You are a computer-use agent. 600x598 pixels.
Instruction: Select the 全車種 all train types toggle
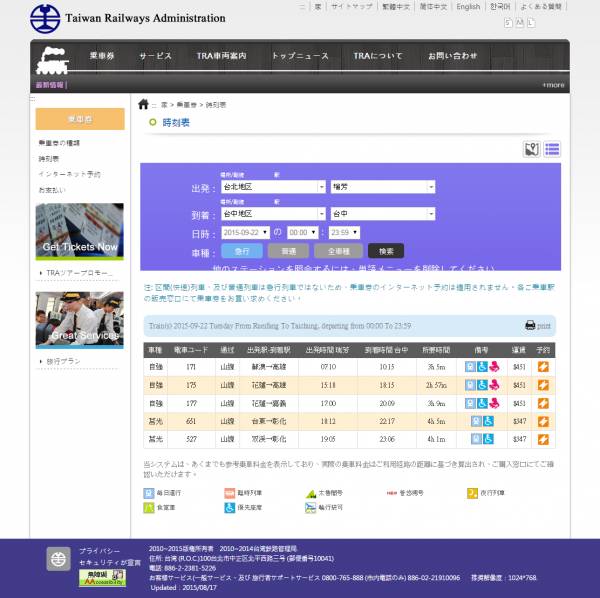click(339, 251)
